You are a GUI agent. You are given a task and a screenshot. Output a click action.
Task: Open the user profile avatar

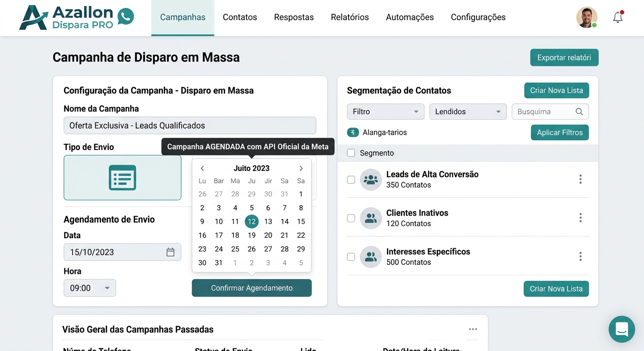coord(587,17)
